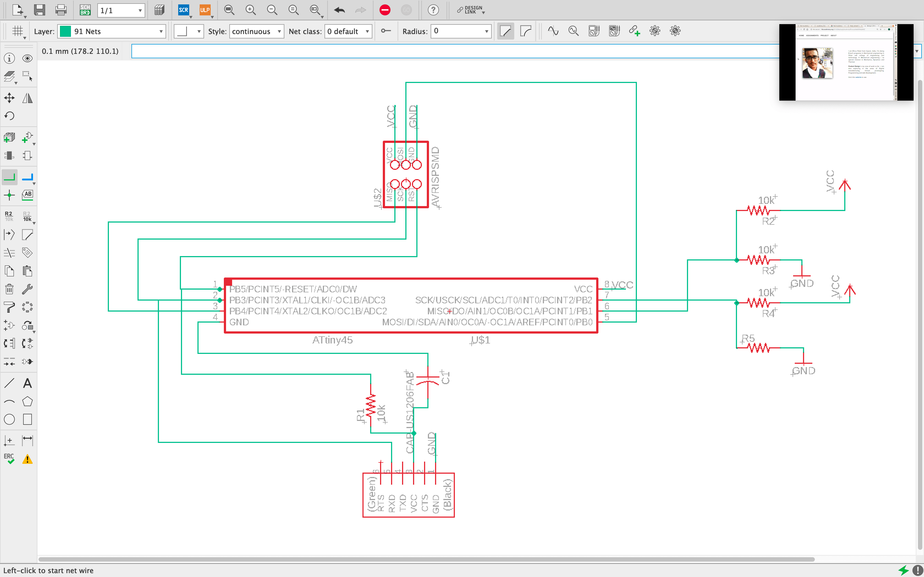Select the Delete (trash) tool
This screenshot has height=577, width=924.
[x=10, y=289]
